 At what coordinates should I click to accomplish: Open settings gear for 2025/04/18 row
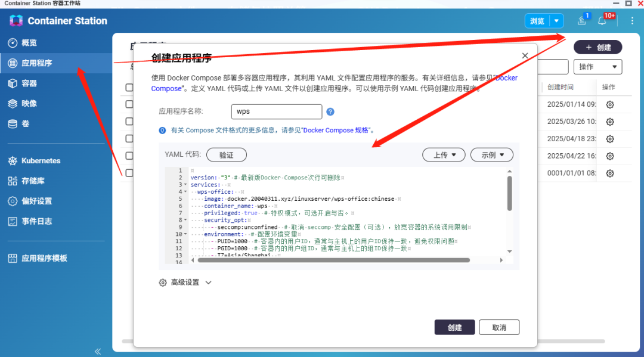point(610,139)
